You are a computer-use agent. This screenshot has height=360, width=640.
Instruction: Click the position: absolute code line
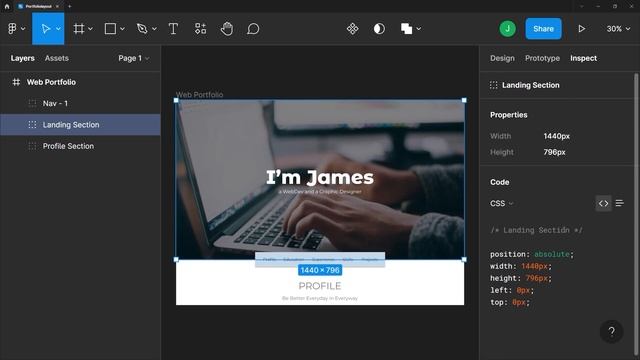[x=532, y=254]
